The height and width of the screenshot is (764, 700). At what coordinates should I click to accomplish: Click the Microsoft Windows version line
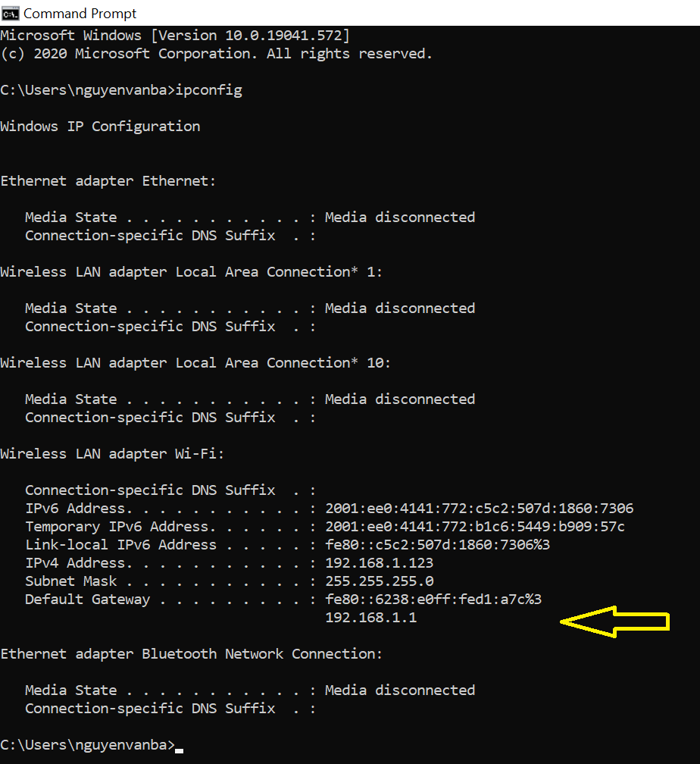pyautogui.click(x=175, y=36)
